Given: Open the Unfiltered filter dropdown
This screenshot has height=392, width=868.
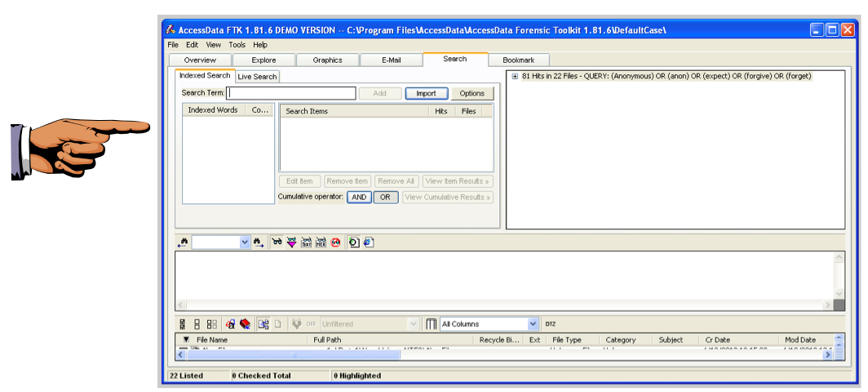Looking at the screenshot, I should pyautogui.click(x=414, y=324).
